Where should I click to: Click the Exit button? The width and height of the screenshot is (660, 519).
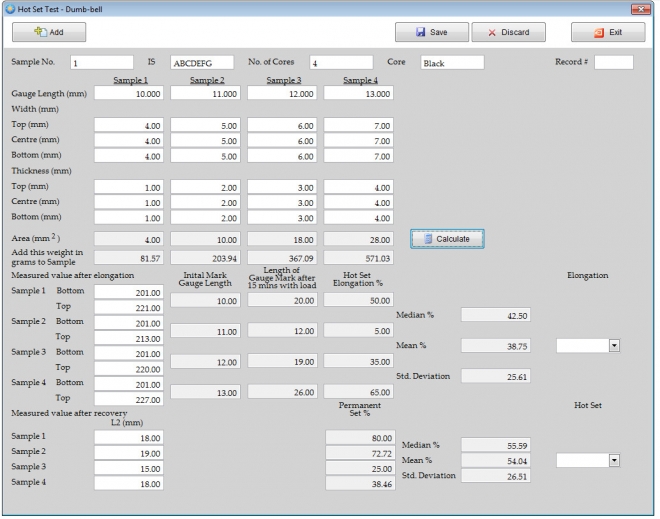[608, 33]
